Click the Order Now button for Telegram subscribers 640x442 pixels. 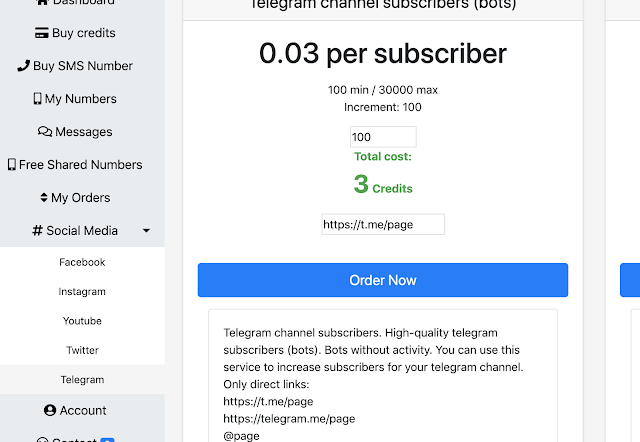pos(383,280)
